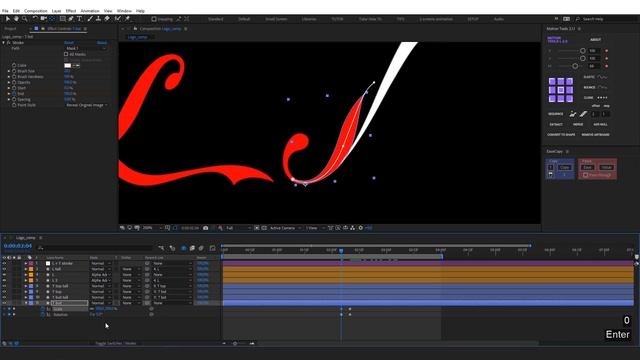
Task: Click the viewer snapshot camera icon
Action: coord(206,228)
